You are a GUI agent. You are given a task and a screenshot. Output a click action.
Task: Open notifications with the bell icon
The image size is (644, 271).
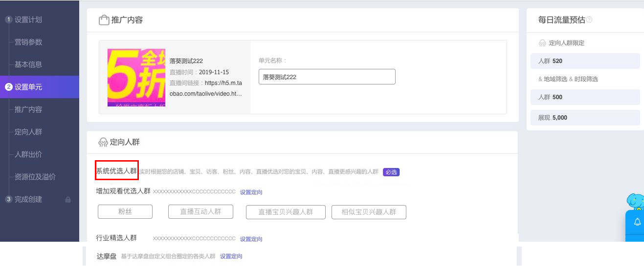point(637,222)
